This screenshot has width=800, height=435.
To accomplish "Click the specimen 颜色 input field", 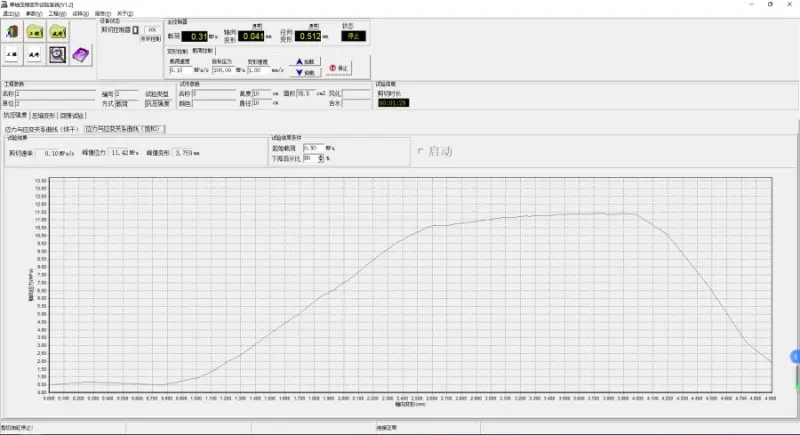I will (214, 104).
